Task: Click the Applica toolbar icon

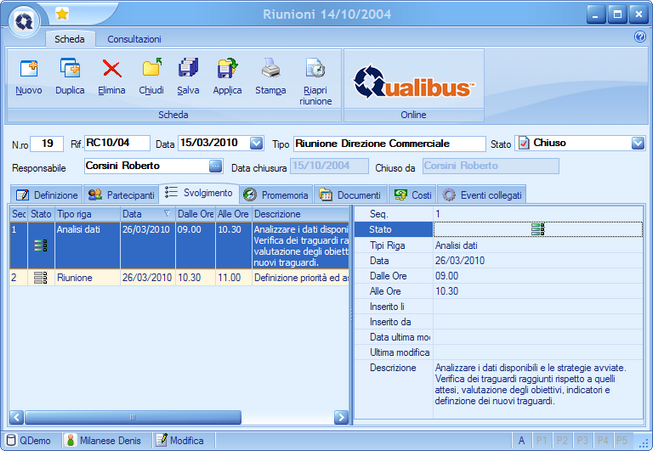Action: tap(228, 70)
